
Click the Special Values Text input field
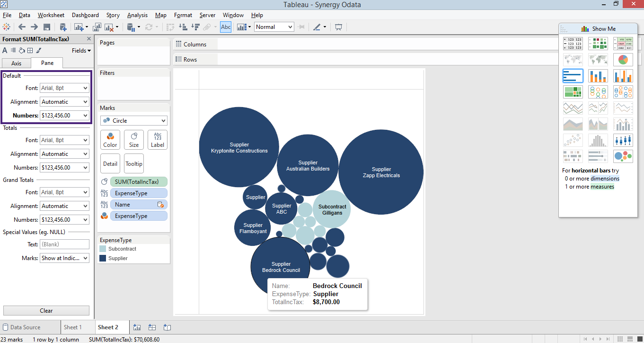[x=64, y=244]
